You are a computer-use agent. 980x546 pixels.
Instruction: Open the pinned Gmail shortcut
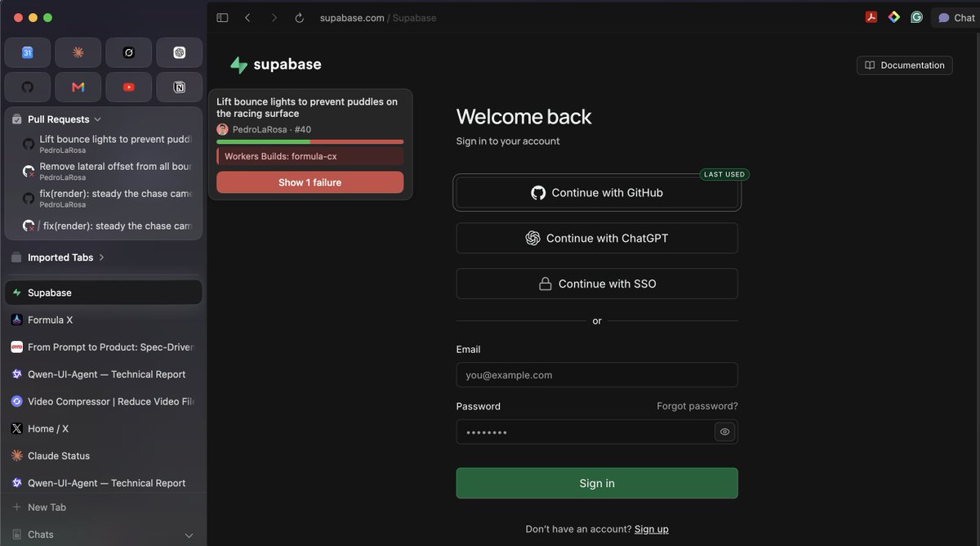[78, 87]
